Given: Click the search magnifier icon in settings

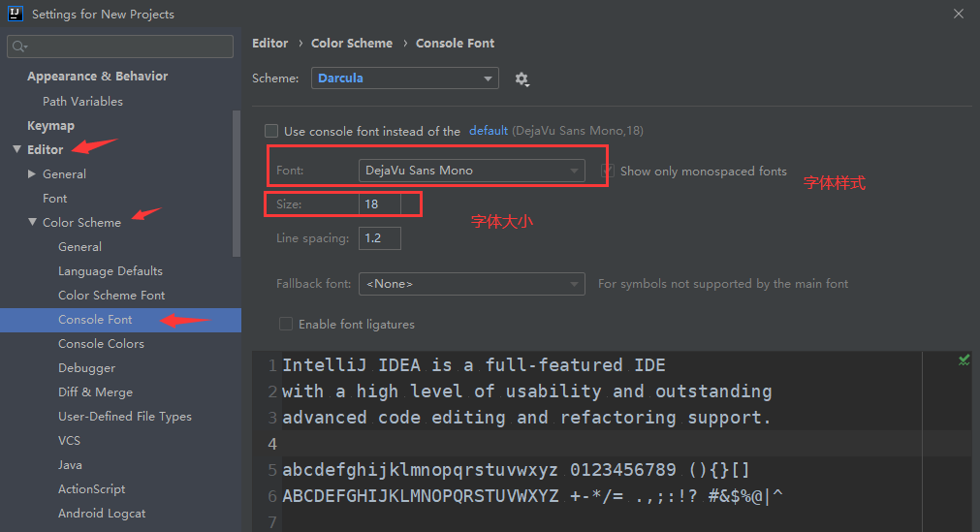Looking at the screenshot, I should tap(19, 47).
